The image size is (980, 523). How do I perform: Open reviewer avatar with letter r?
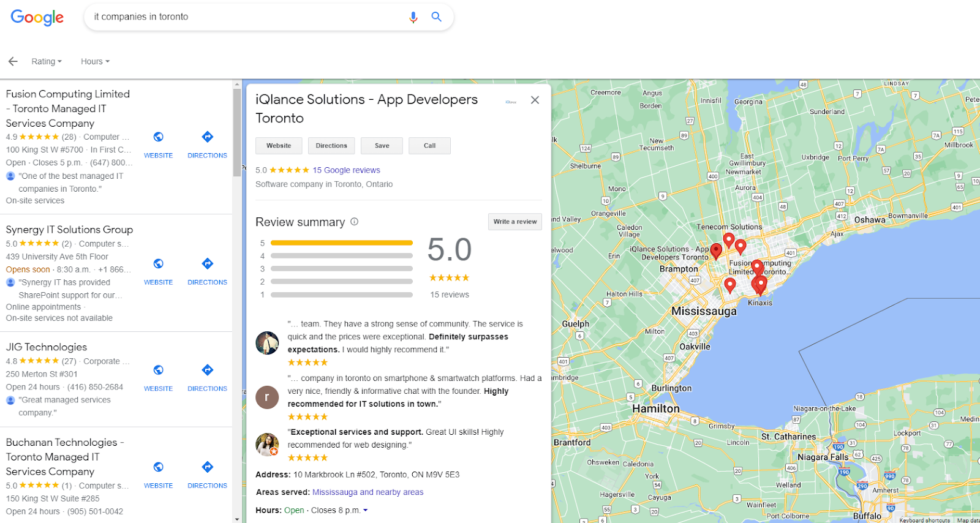click(267, 397)
